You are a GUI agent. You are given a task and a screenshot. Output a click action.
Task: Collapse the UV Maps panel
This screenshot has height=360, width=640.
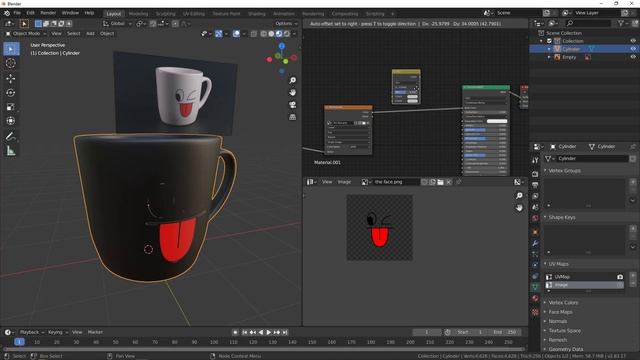tap(558, 264)
